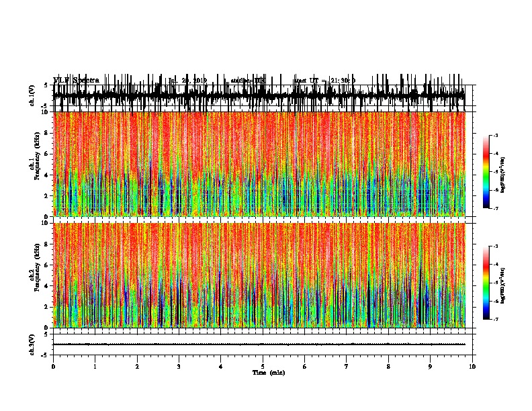Click the ch.2 color scale bar

(486, 283)
